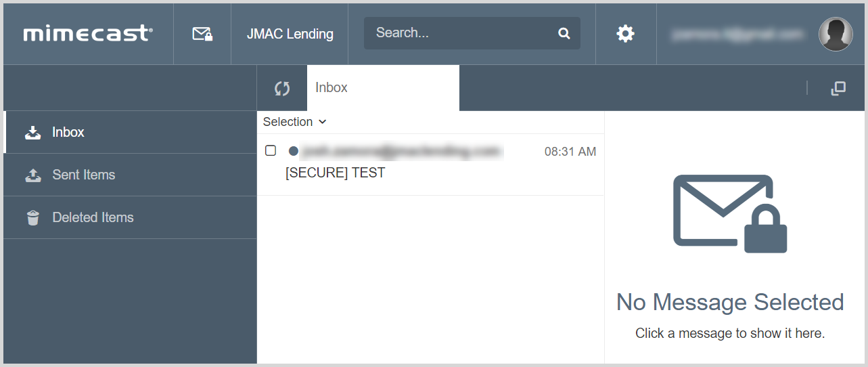Viewport: 868px width, 367px height.
Task: Click the unread dot indicator on message
Action: 293,150
